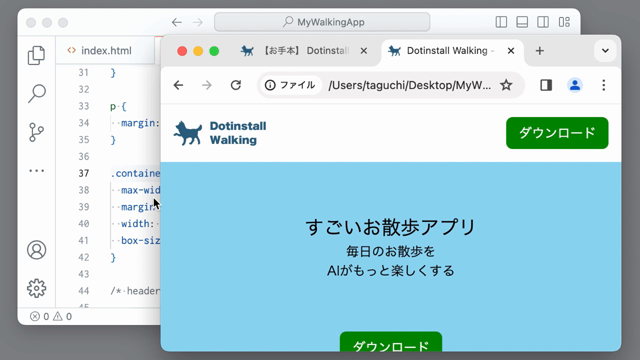Close the 【お手本】 Dotinstall tab
640x360 pixels.
tap(364, 51)
